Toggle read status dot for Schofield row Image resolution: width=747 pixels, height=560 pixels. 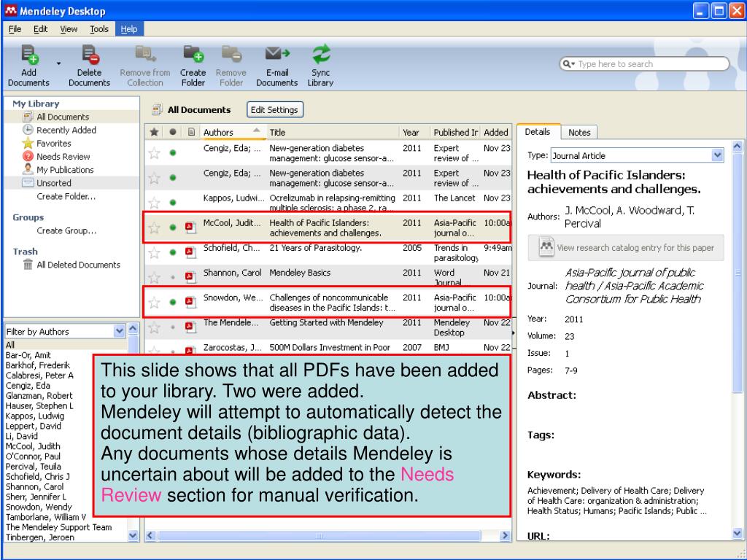(x=173, y=252)
